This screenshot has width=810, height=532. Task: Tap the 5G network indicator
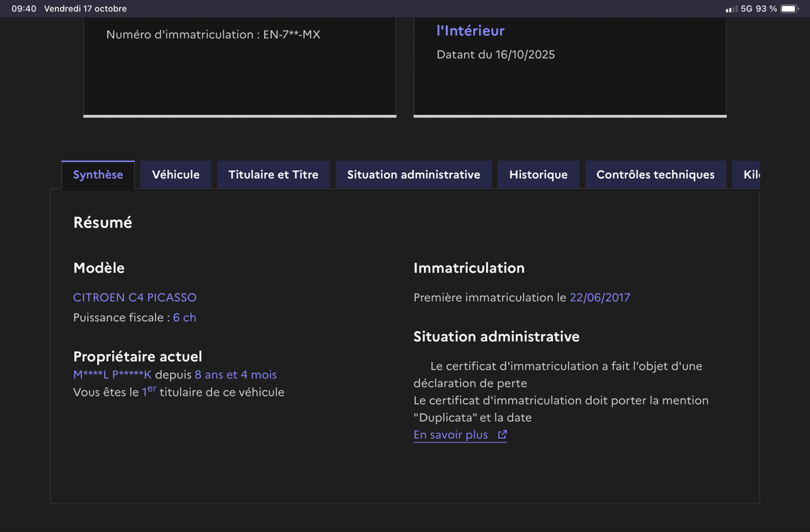(x=746, y=9)
